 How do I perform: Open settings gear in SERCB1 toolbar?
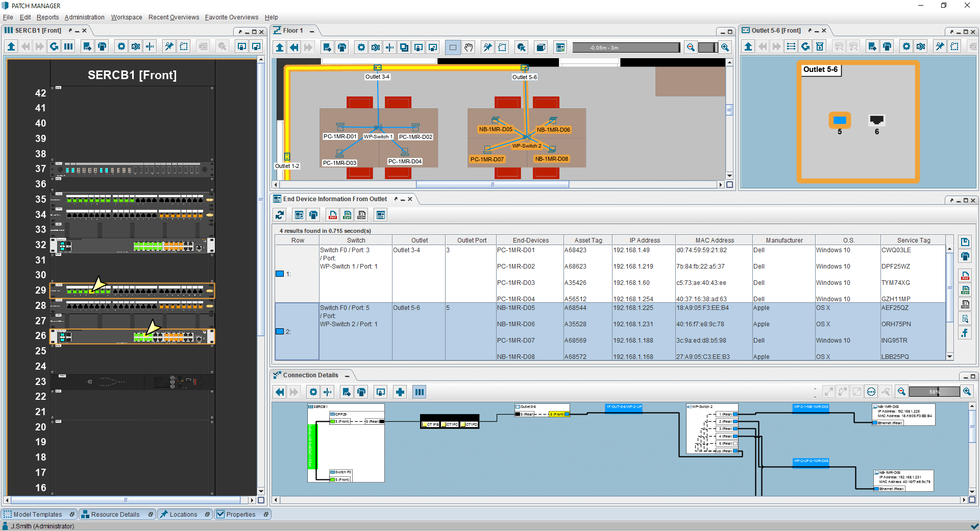tap(121, 46)
